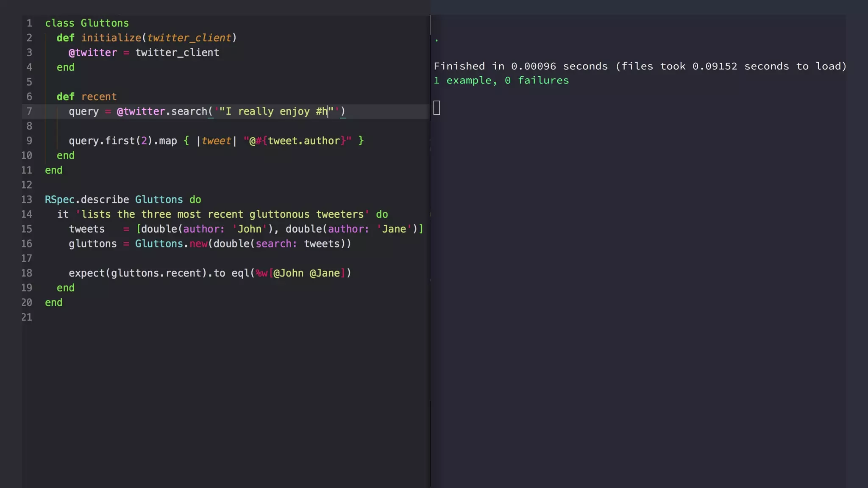This screenshot has height=488, width=868.
Task: Click the '1 example, 0 failures' output
Action: point(501,80)
